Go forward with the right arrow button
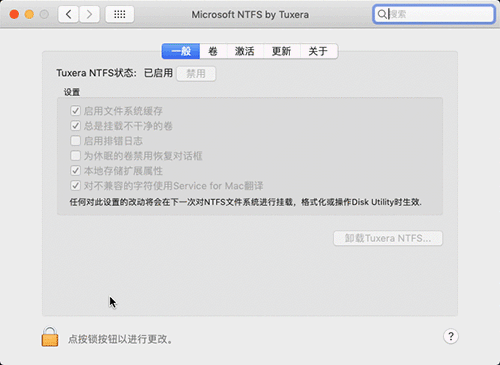500x365 pixels. [x=89, y=14]
